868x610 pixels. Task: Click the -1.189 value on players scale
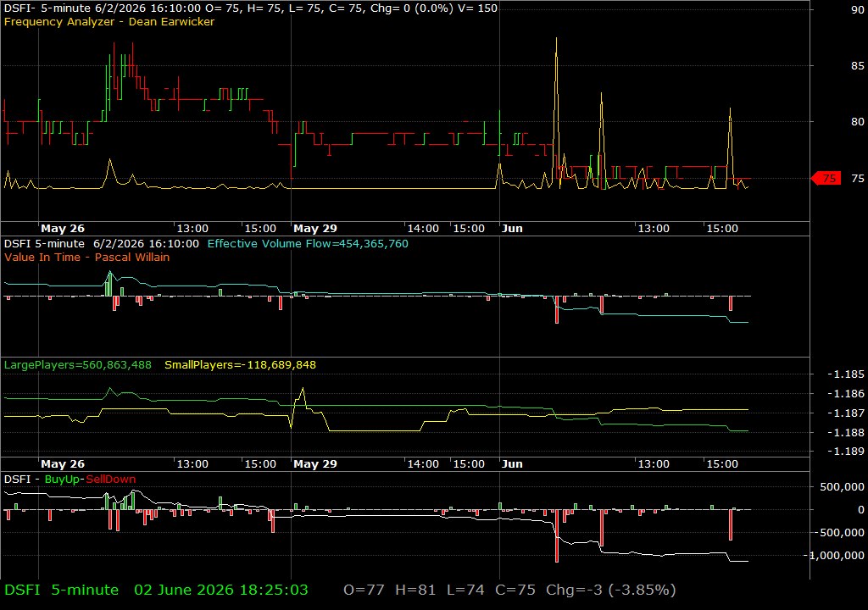(x=845, y=451)
